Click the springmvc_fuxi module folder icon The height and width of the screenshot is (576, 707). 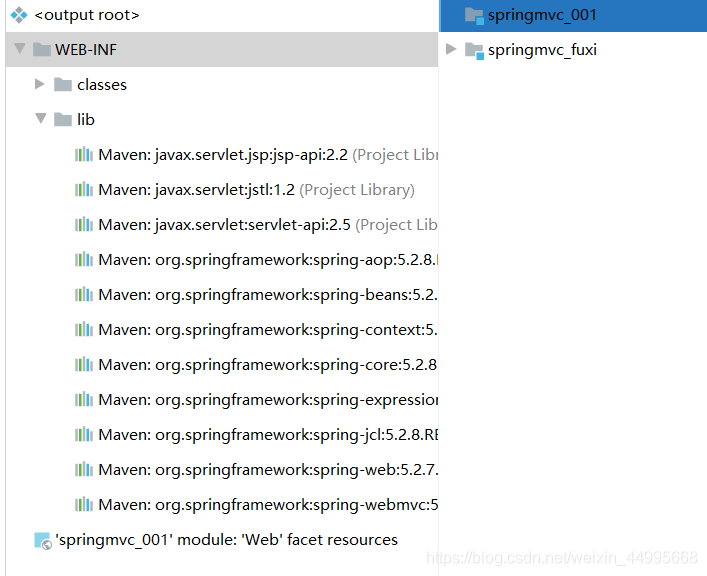[x=474, y=50]
